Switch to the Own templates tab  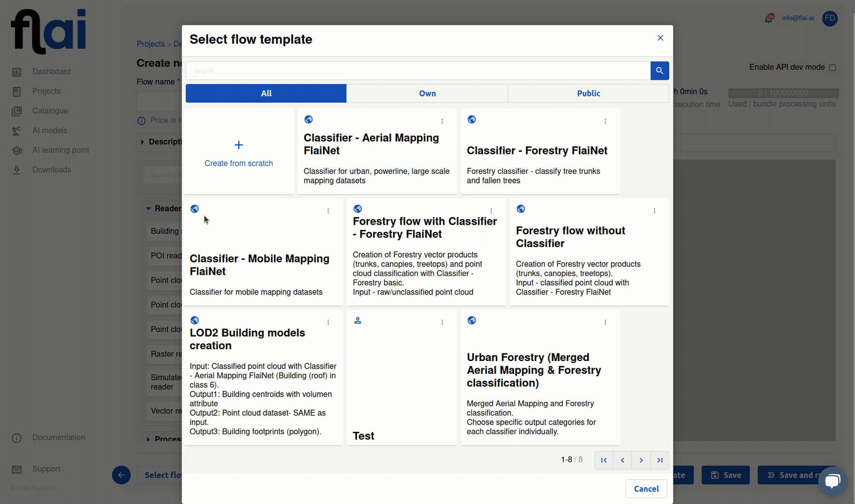click(x=427, y=93)
